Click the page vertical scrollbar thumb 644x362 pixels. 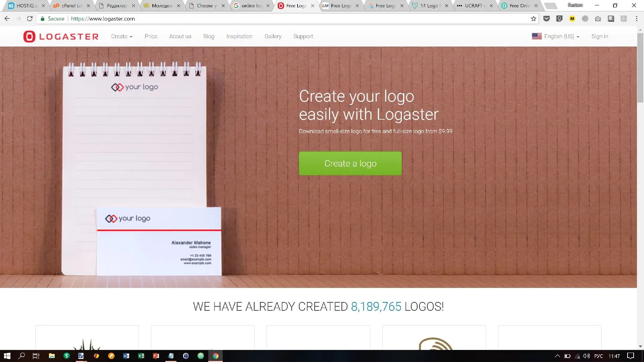pyautogui.click(x=640, y=67)
